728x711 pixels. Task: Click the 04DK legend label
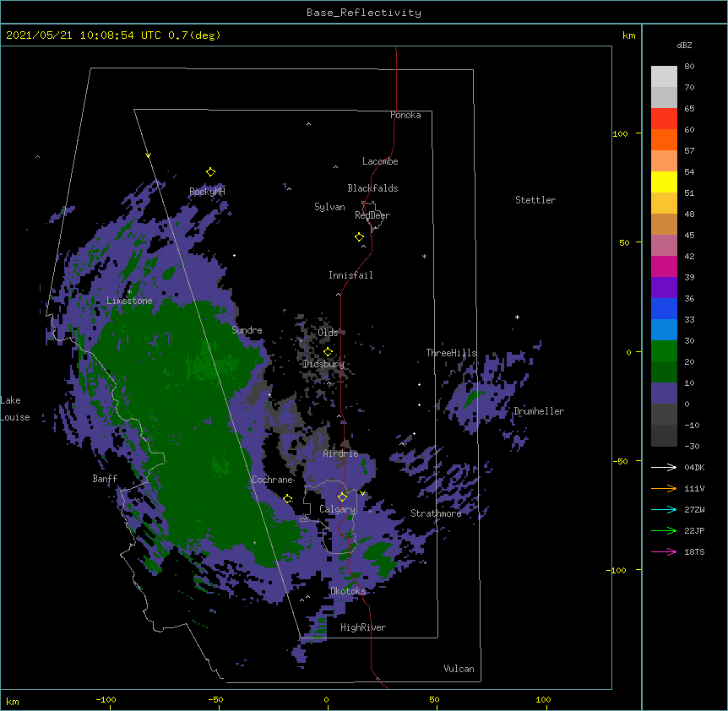[x=694, y=467]
